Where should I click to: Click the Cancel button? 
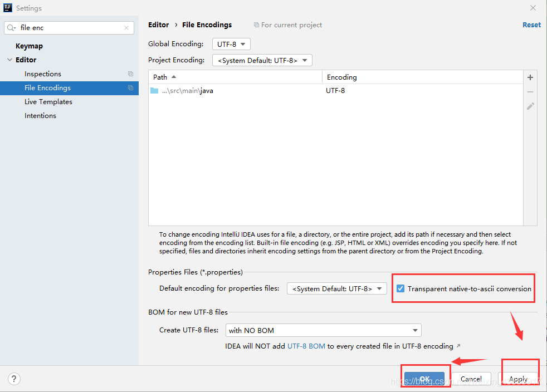click(x=471, y=379)
